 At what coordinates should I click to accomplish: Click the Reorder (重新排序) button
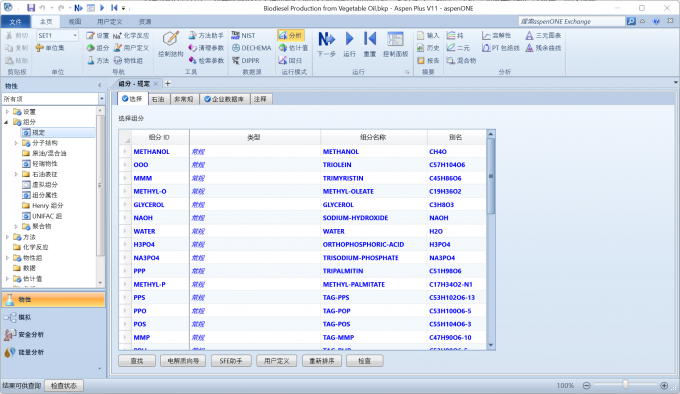[321, 361]
